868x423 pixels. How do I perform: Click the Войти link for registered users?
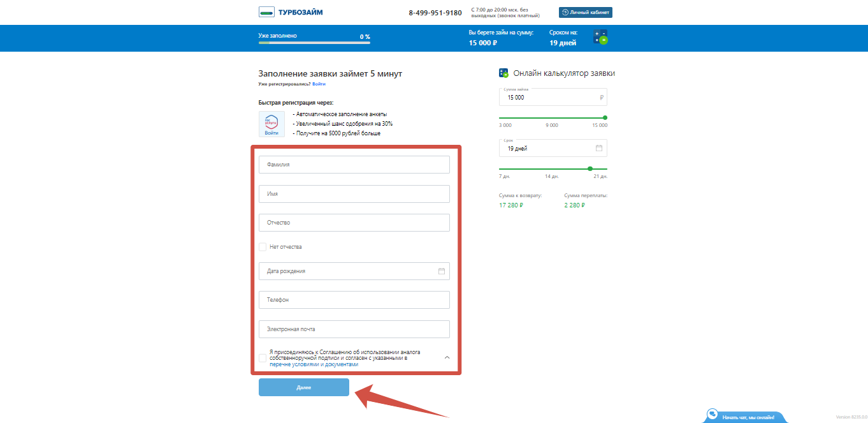(319, 84)
